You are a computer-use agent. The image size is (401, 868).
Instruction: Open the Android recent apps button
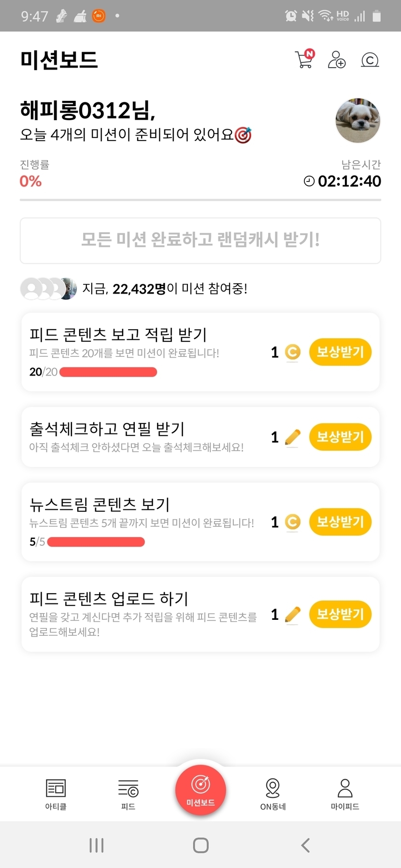click(x=97, y=845)
